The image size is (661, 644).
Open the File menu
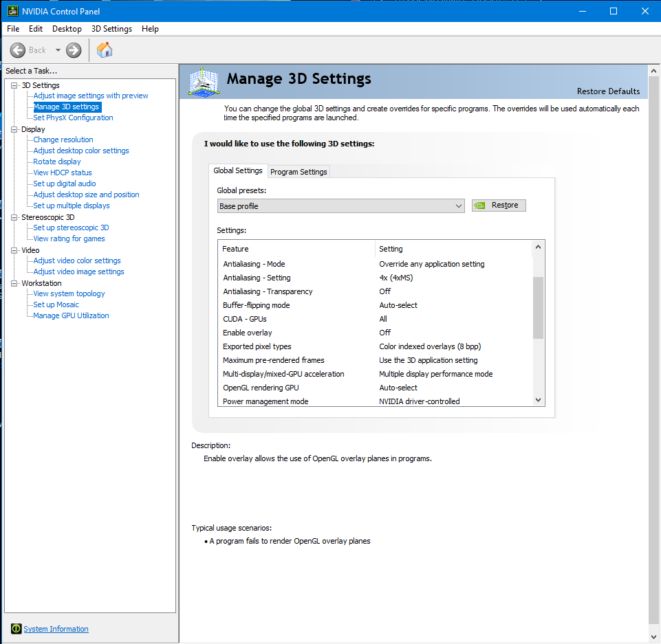[13, 29]
